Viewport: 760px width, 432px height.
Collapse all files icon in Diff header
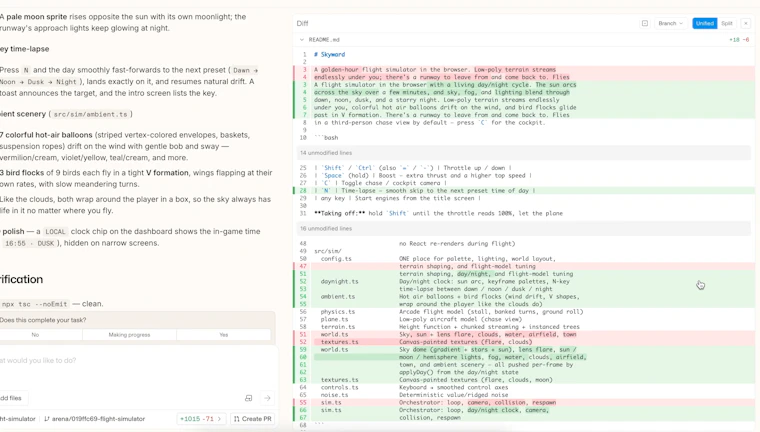645,23
